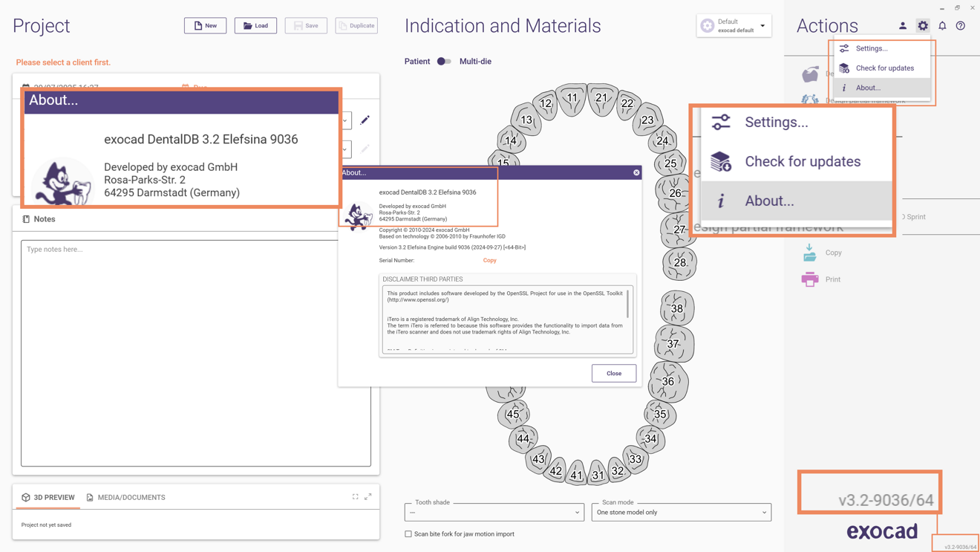Open Settings via the gear icon

pyautogui.click(x=923, y=25)
